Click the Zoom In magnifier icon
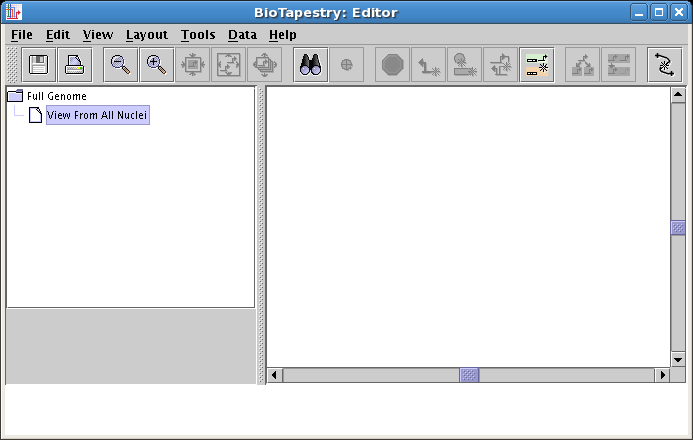This screenshot has height=440, width=693. coord(156,65)
